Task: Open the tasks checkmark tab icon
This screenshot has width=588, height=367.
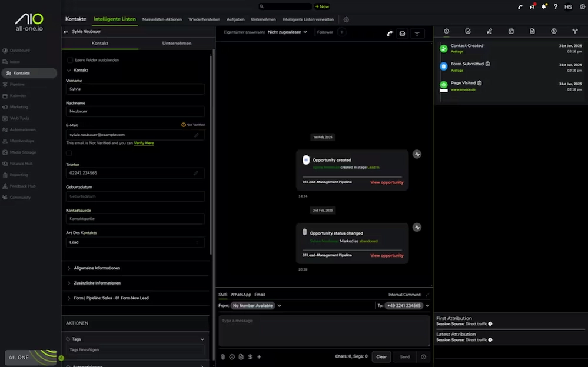Action: pos(467,31)
